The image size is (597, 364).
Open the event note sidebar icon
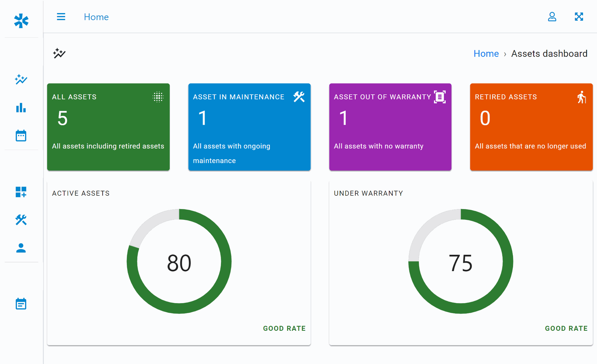pyautogui.click(x=21, y=304)
